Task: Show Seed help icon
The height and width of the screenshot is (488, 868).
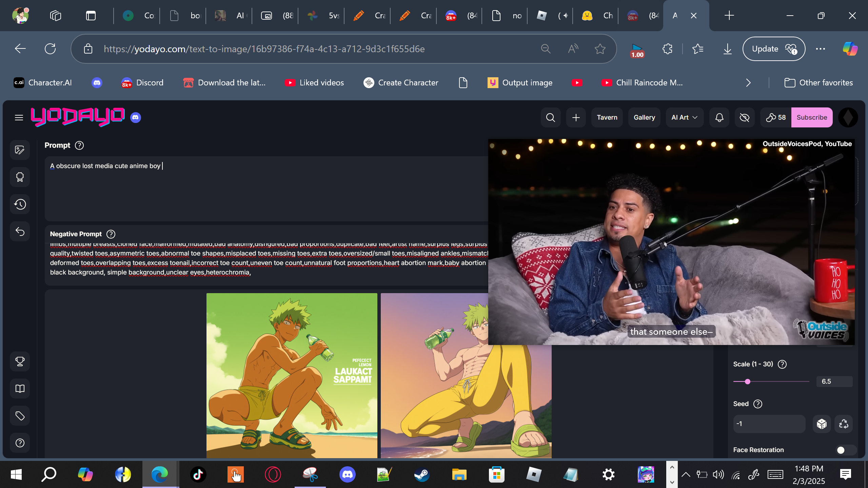Action: (x=758, y=404)
